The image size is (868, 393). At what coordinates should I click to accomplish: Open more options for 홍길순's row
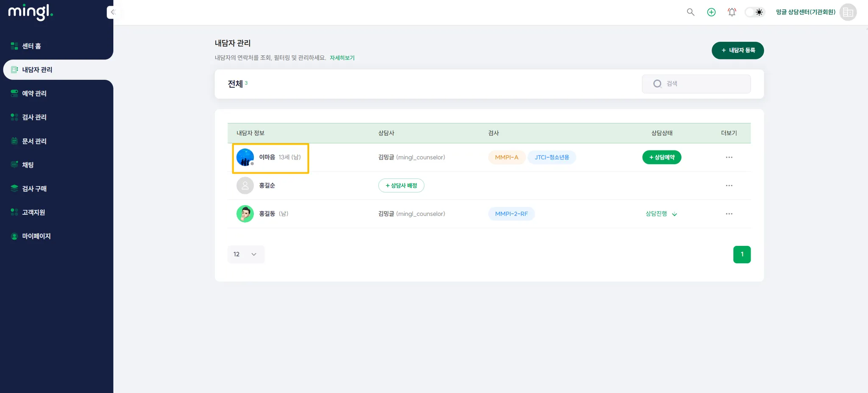729,186
